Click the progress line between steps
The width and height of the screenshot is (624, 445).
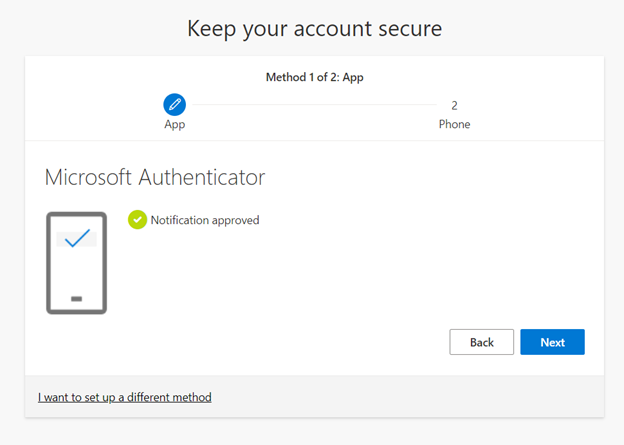(x=314, y=105)
